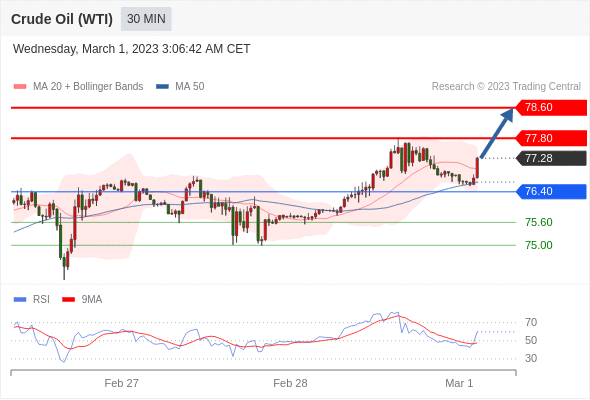The height and width of the screenshot is (400, 590).
Task: Click the green 75.00 support label
Action: 538,245
